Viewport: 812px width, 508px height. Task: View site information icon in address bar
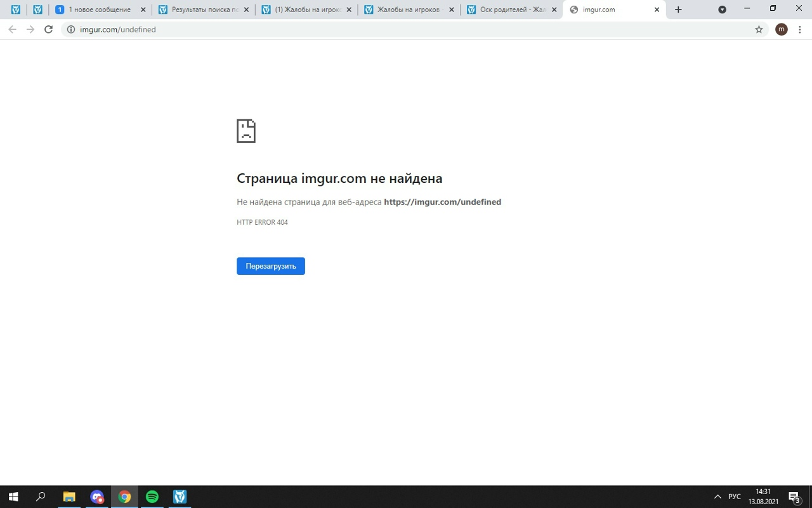point(71,29)
